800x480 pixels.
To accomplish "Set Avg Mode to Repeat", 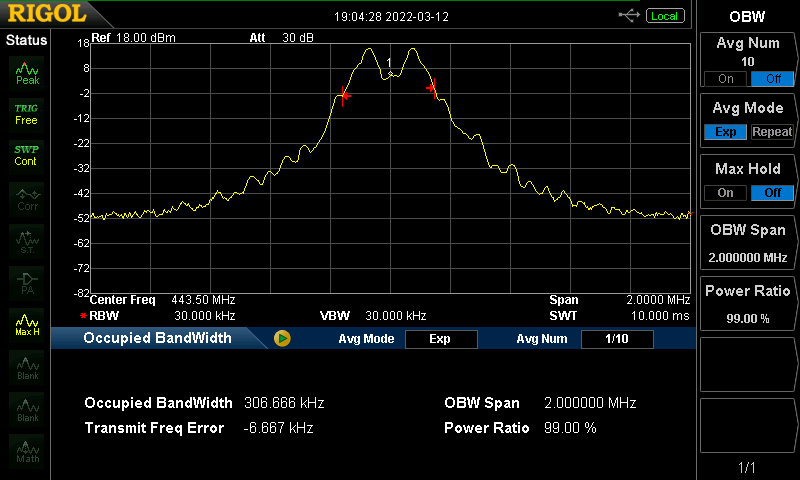I will [771, 132].
